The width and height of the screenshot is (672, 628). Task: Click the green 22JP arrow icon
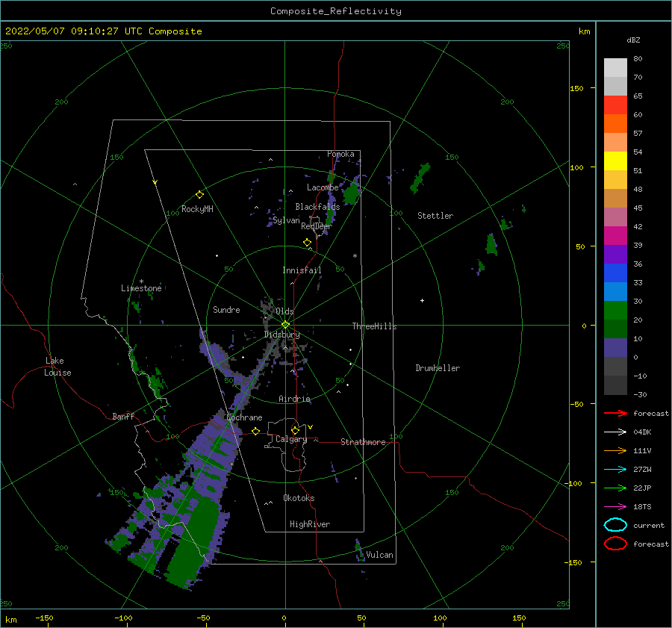pos(615,488)
